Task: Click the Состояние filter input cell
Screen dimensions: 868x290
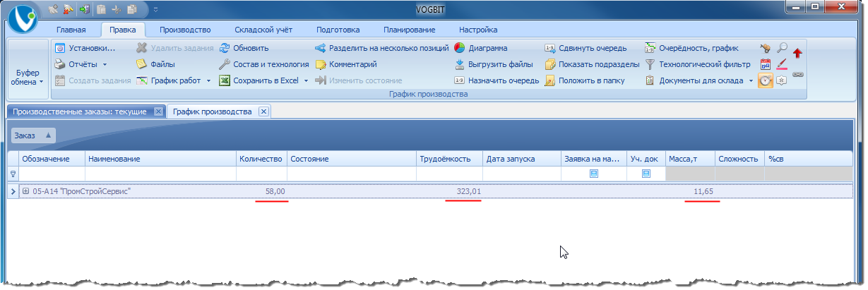Action: click(352, 174)
